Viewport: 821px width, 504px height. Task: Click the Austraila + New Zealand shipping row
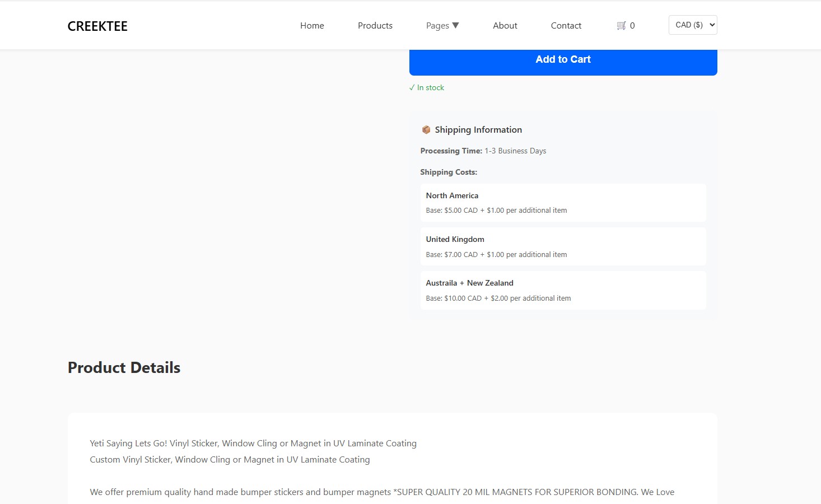(563, 290)
